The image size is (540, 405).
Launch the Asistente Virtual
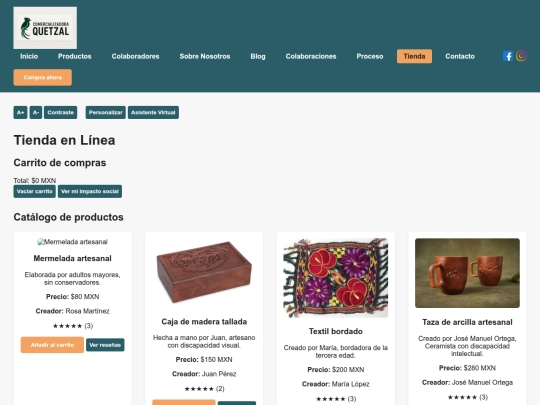tap(153, 113)
